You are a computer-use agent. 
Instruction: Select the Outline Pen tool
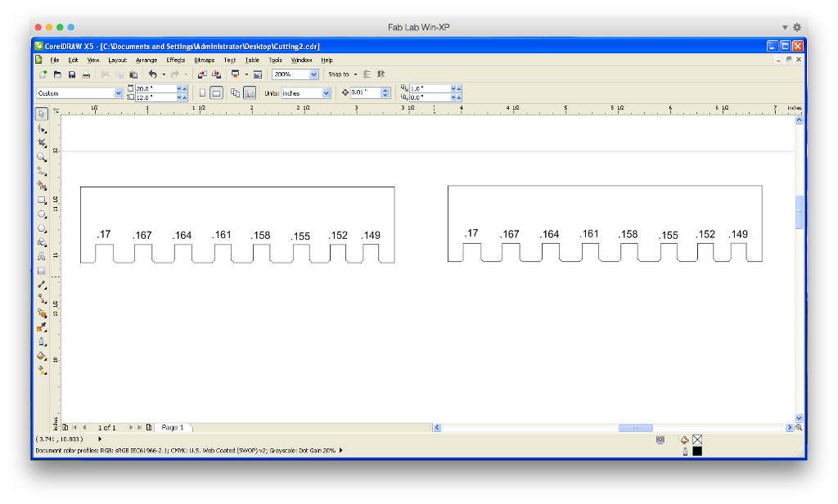click(42, 342)
